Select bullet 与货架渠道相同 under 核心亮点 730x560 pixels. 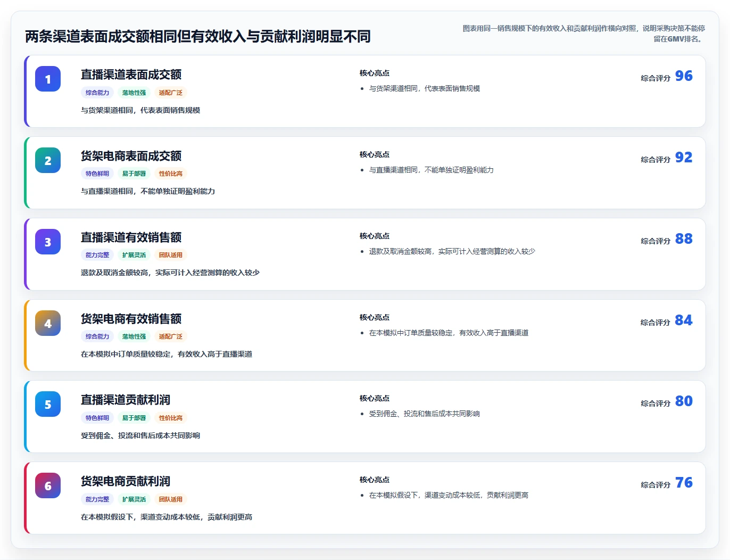(425, 88)
